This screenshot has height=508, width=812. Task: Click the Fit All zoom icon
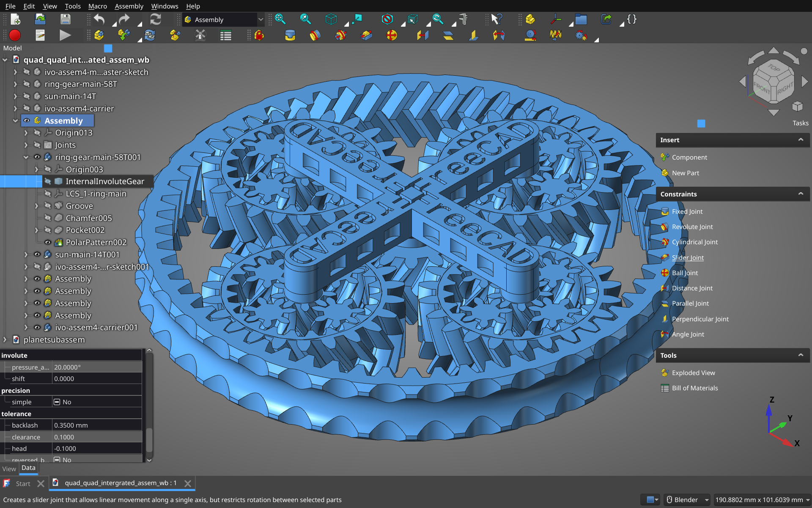(x=280, y=19)
